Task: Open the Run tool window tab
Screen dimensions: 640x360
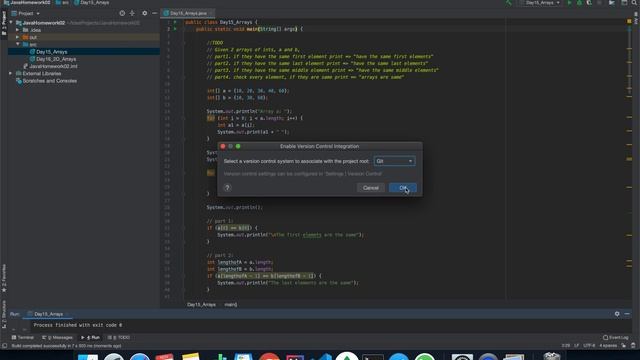Action: click(x=91, y=338)
